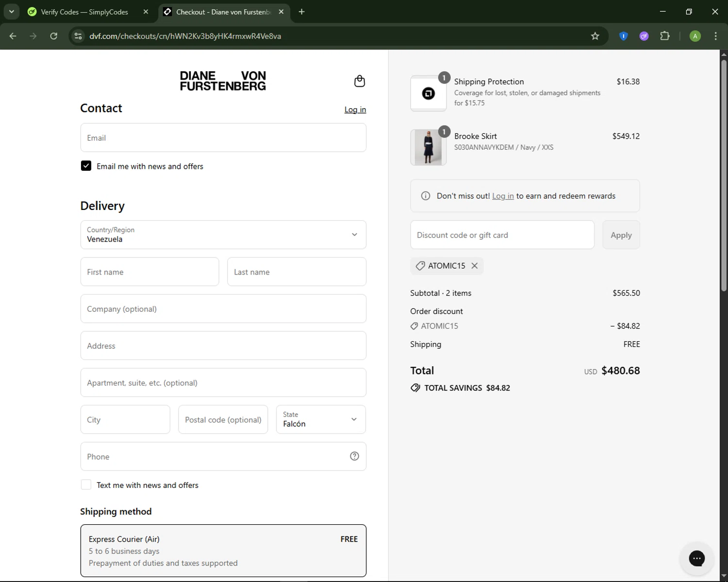View site information icon in address bar
Image resolution: width=728 pixels, height=582 pixels.
click(78, 36)
